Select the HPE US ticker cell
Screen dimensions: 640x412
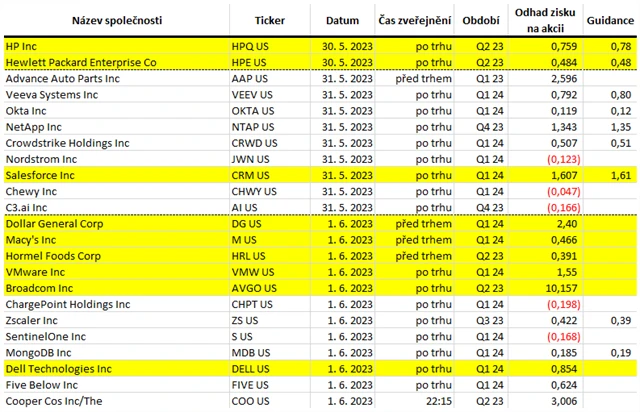(270, 62)
